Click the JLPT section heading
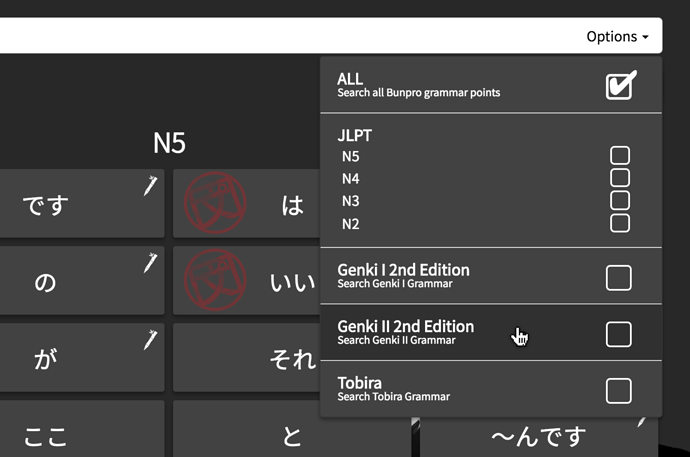Screen dimensions: 690x457 [355, 135]
